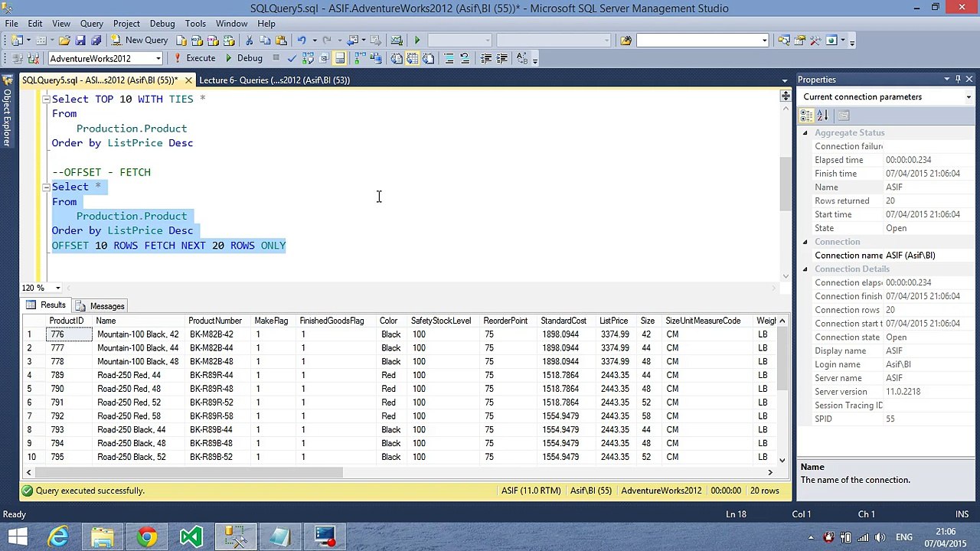Click the Rows returned property row

coord(887,201)
